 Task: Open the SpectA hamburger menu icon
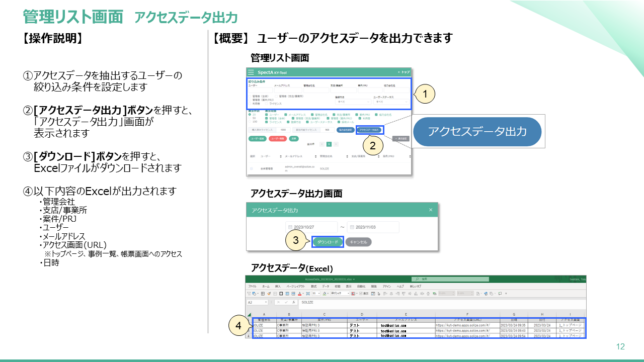pos(251,72)
